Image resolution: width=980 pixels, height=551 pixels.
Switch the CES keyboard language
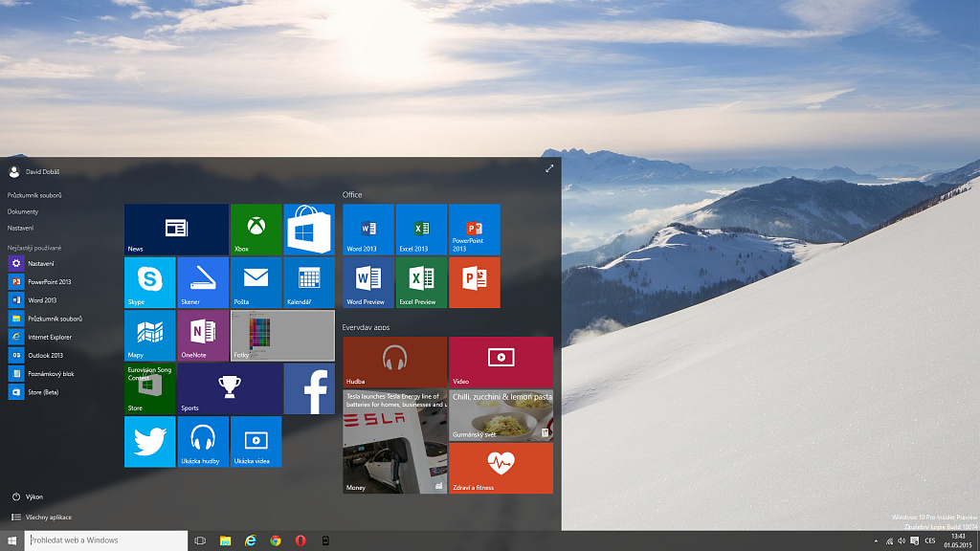coord(930,541)
